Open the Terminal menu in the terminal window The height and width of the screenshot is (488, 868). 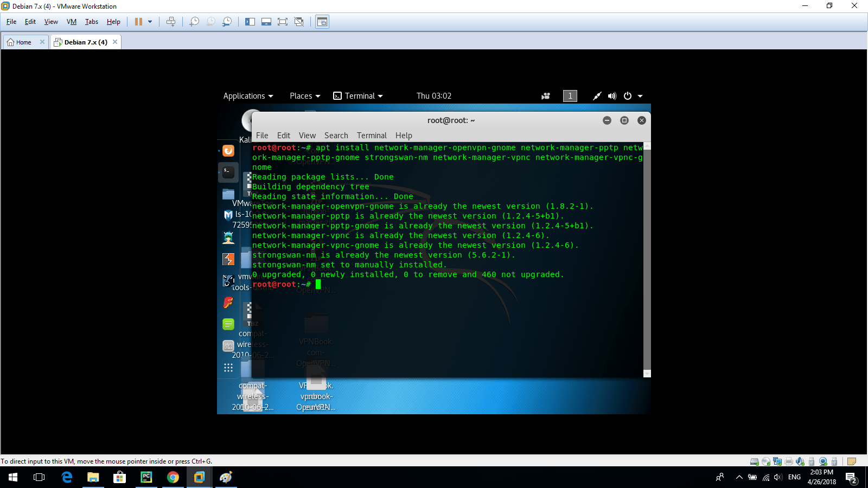tap(372, 136)
